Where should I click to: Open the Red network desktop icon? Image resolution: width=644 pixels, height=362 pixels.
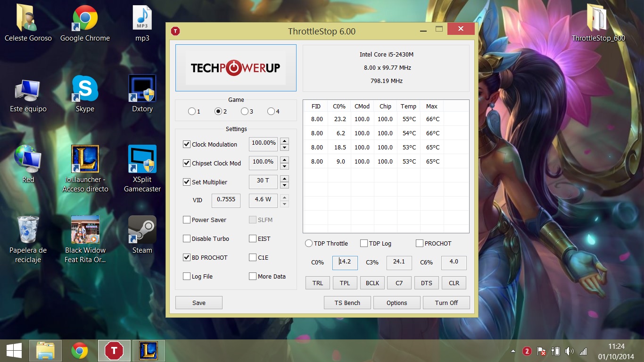point(28,165)
